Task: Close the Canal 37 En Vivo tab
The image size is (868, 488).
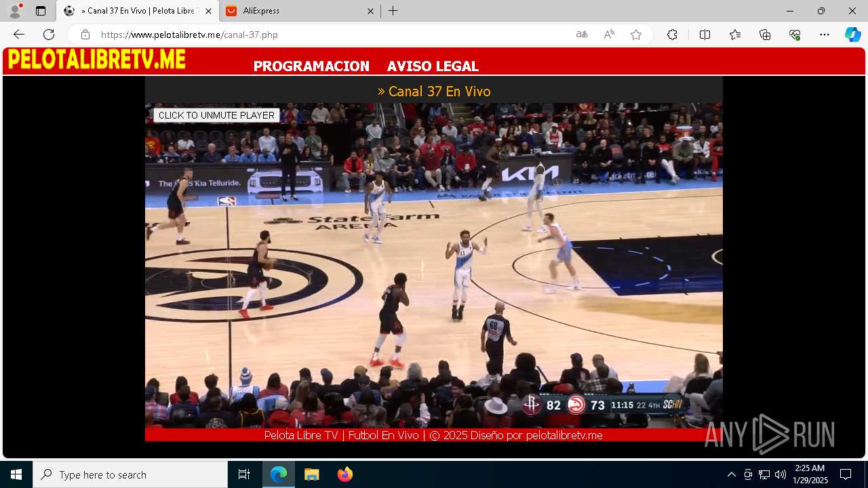Action: coord(208,11)
